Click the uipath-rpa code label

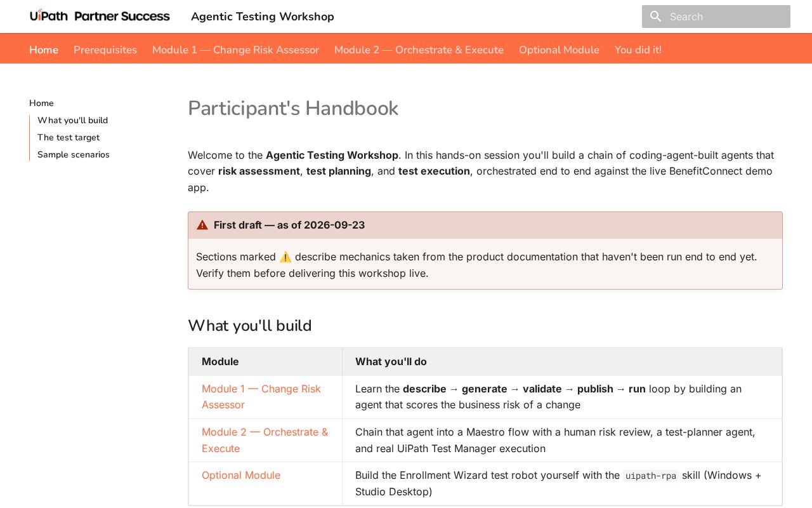651,476
